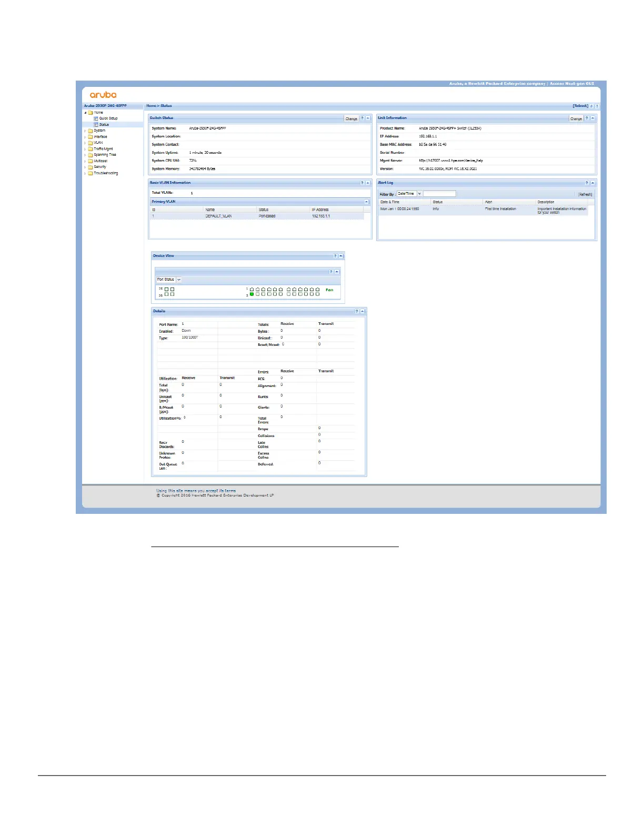Click the System folder icon
This screenshot has height=834, width=644.
click(x=90, y=131)
